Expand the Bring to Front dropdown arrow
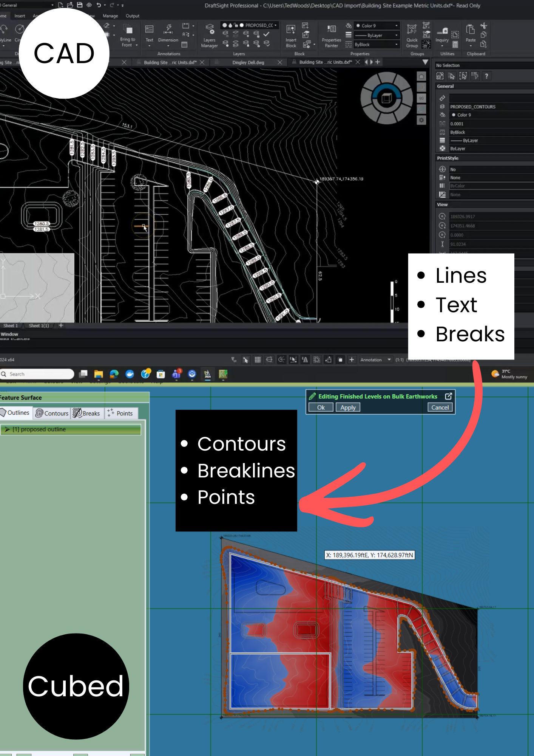The width and height of the screenshot is (534, 756). pyautogui.click(x=137, y=45)
